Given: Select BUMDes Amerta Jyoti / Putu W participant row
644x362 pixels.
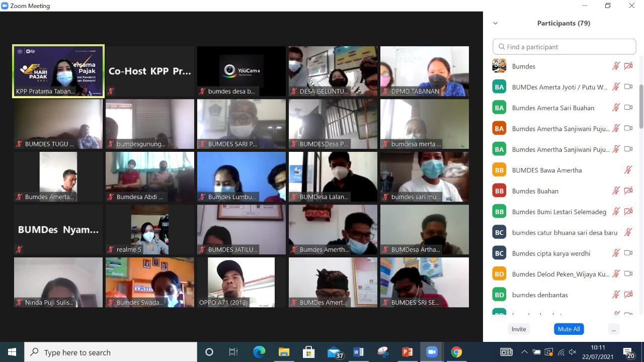Looking at the screenshot, I should tap(558, 87).
